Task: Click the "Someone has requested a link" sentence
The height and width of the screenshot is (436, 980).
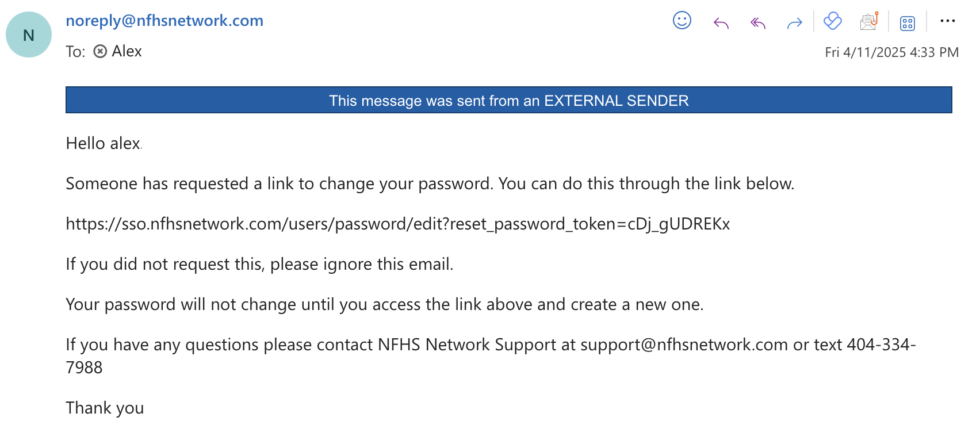Action: coord(430,183)
